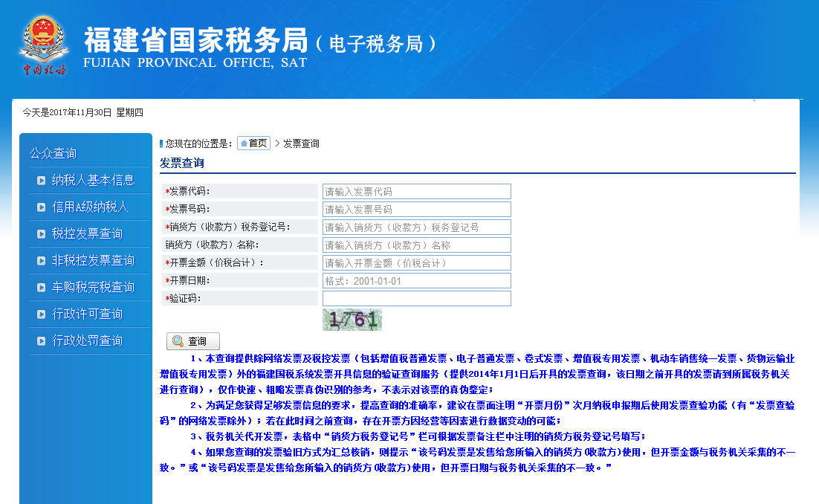Click the arrow icon beside 税控发票查询
819x504 pixels.
point(42,234)
